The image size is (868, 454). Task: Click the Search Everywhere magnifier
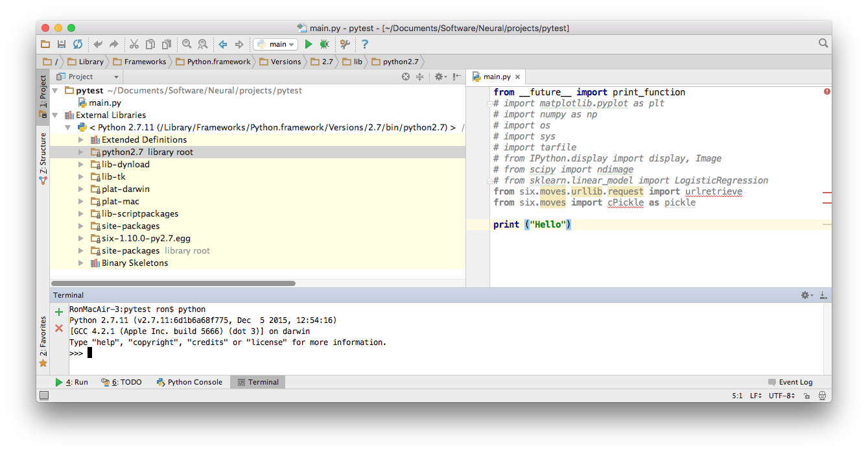823,43
